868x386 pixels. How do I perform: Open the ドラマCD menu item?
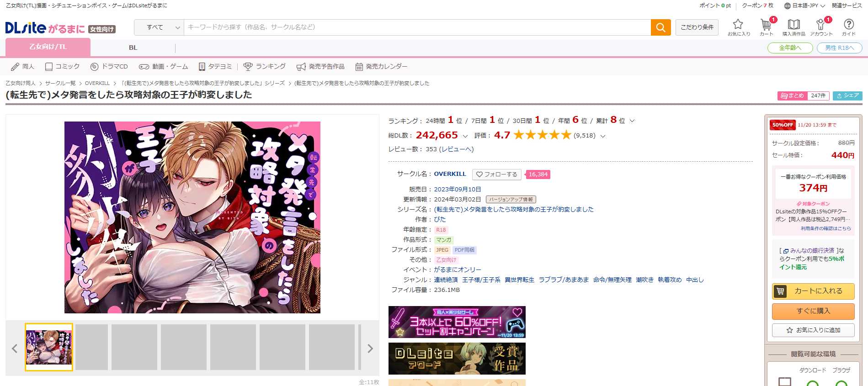tap(109, 67)
